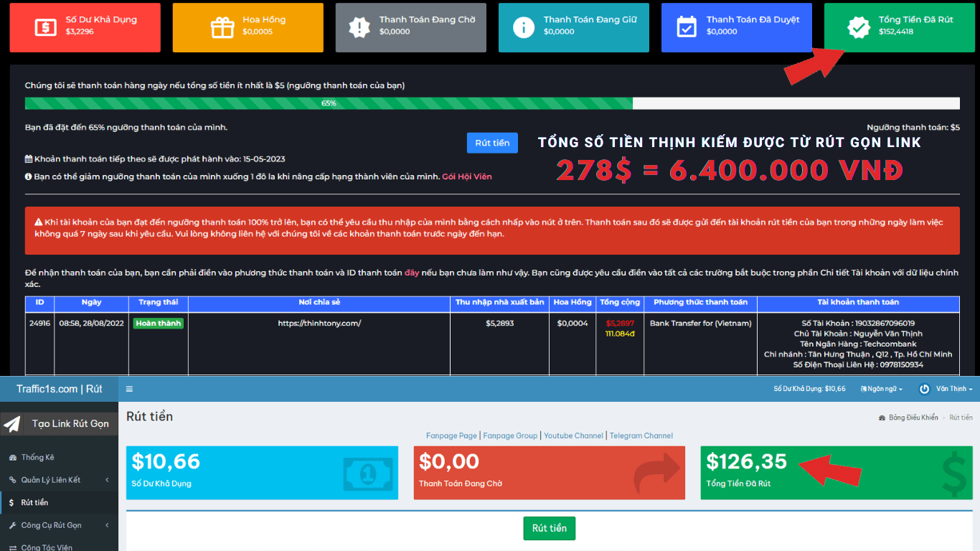Click the warning badge icon on the gray card

point(359,27)
